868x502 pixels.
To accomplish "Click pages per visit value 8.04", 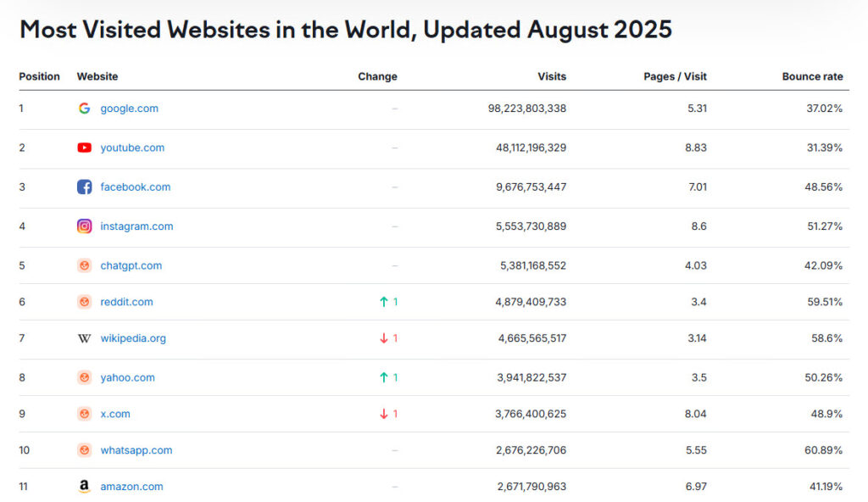I will 695,414.
